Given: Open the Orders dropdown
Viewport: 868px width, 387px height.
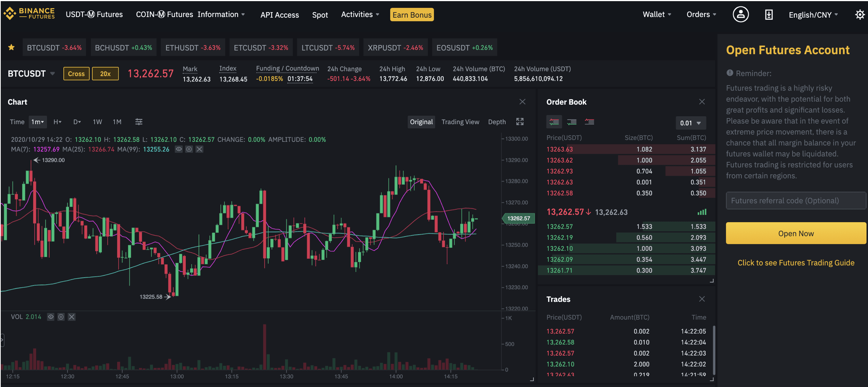Looking at the screenshot, I should (x=701, y=14).
